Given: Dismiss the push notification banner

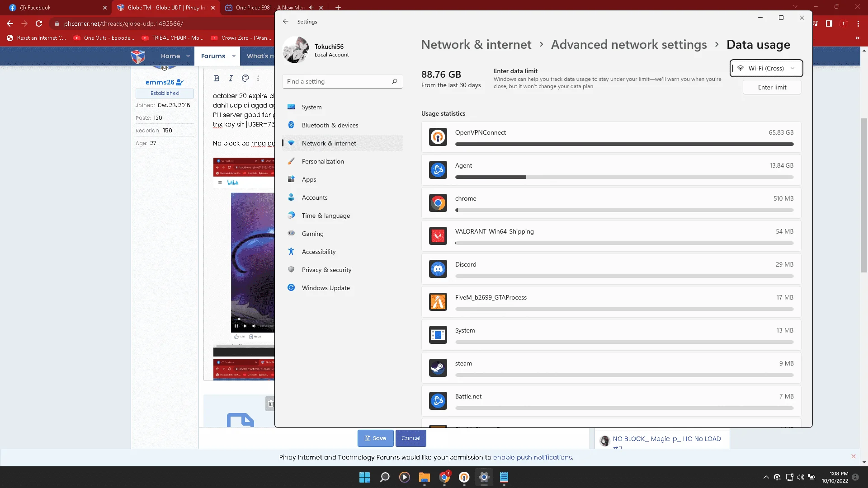Looking at the screenshot, I should pyautogui.click(x=854, y=456).
